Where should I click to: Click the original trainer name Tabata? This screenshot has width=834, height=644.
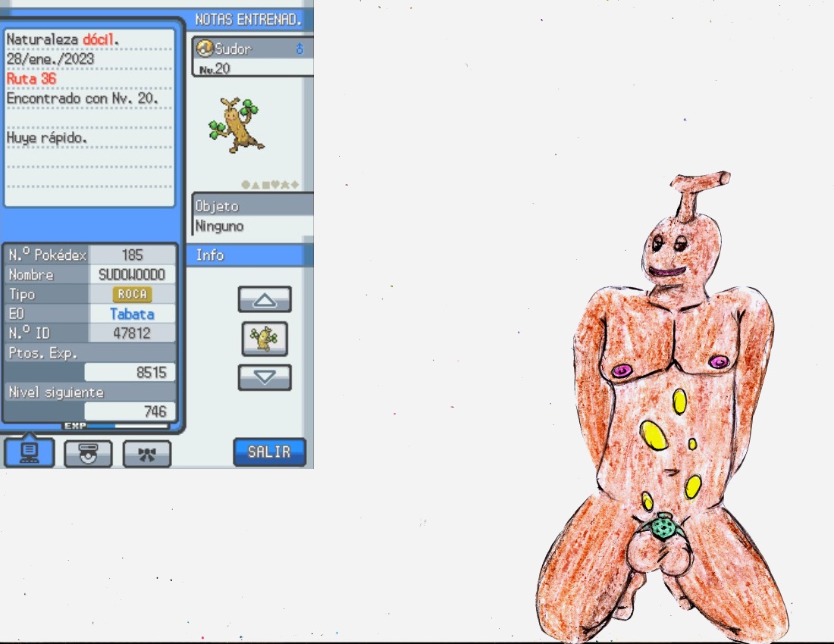[133, 314]
